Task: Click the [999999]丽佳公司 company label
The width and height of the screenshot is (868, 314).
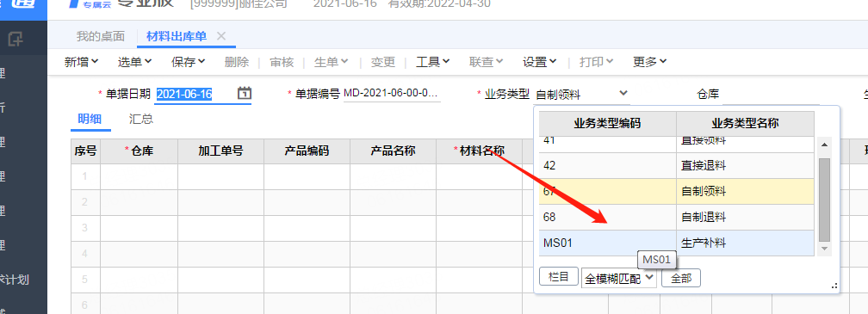Action: click(239, 4)
